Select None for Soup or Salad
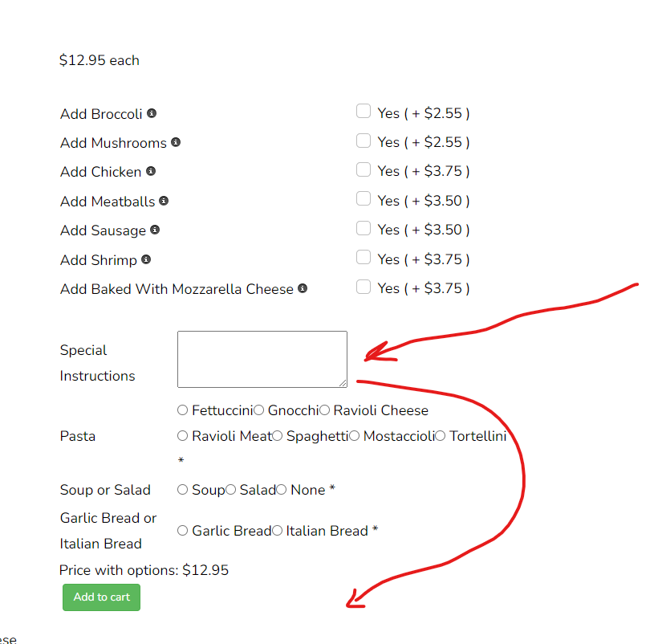 point(281,490)
